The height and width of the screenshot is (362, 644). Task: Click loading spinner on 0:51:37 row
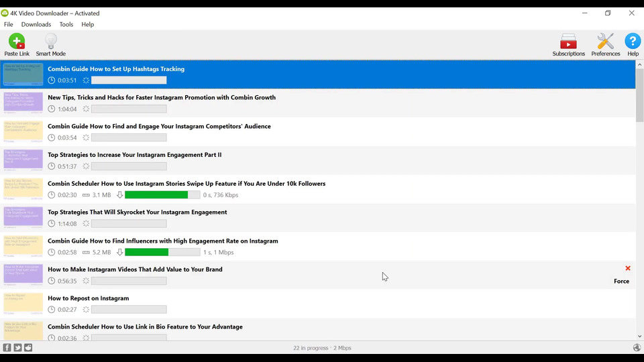click(x=86, y=166)
